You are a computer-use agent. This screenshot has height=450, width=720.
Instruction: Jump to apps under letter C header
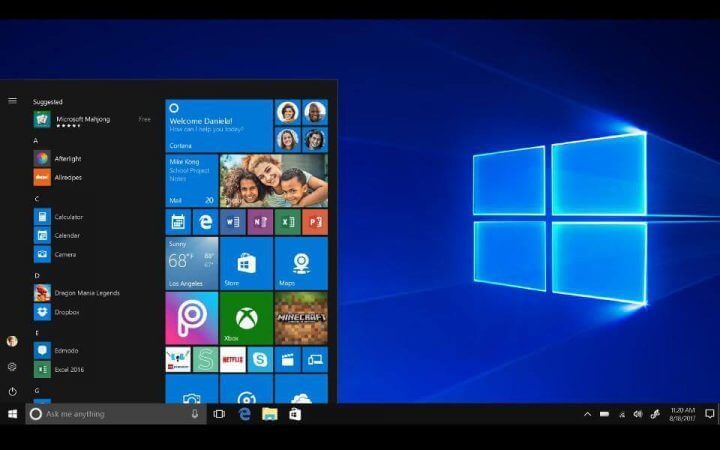pos(36,199)
